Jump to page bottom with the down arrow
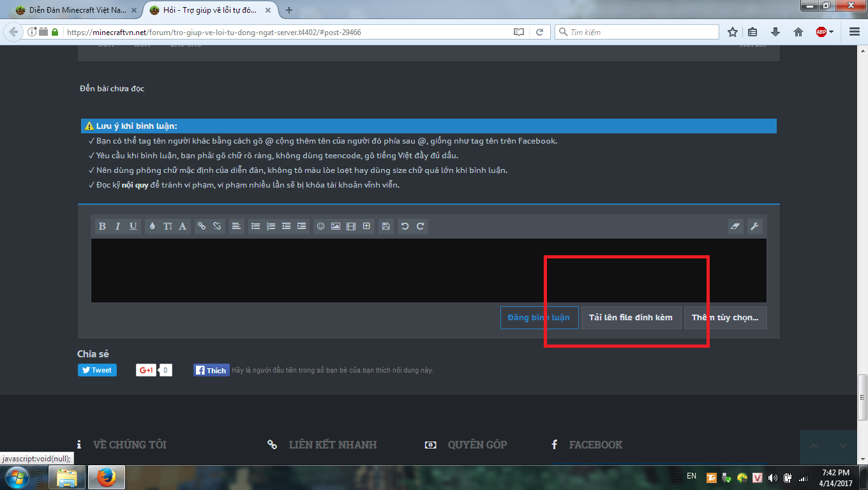The width and height of the screenshot is (868, 490). pyautogui.click(x=843, y=446)
